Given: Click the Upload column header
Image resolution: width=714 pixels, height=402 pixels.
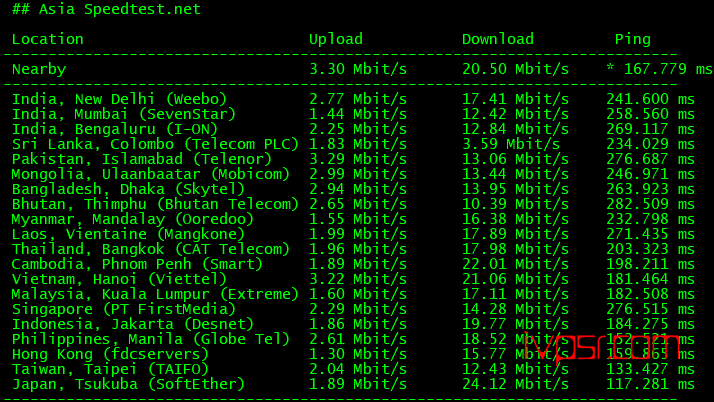Looking at the screenshot, I should tap(336, 39).
